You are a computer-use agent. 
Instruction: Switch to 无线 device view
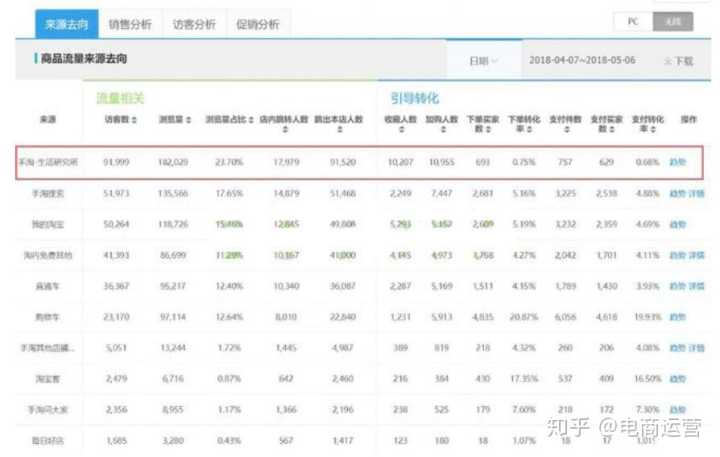672,21
